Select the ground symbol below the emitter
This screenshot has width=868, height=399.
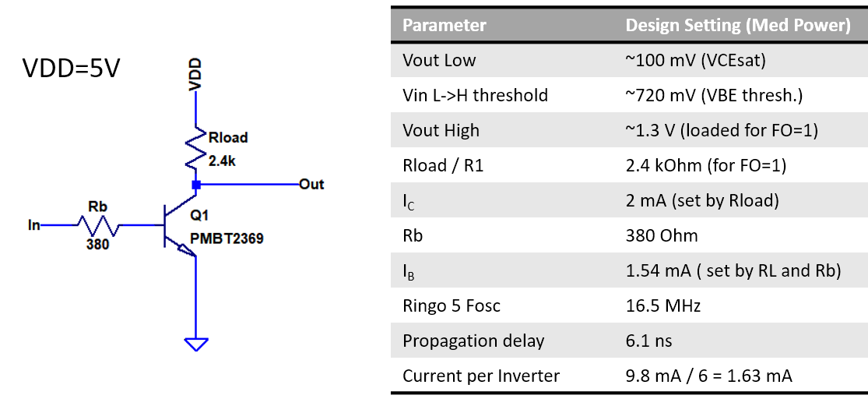pos(196,343)
